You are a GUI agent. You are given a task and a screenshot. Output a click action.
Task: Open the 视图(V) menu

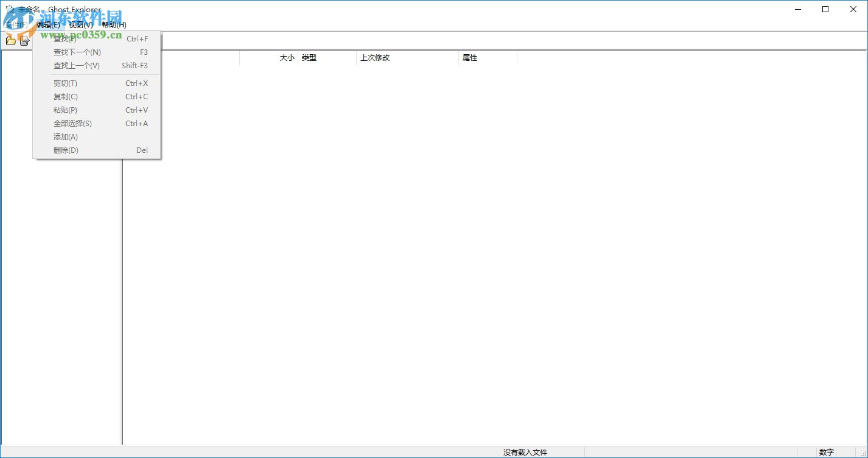point(81,25)
